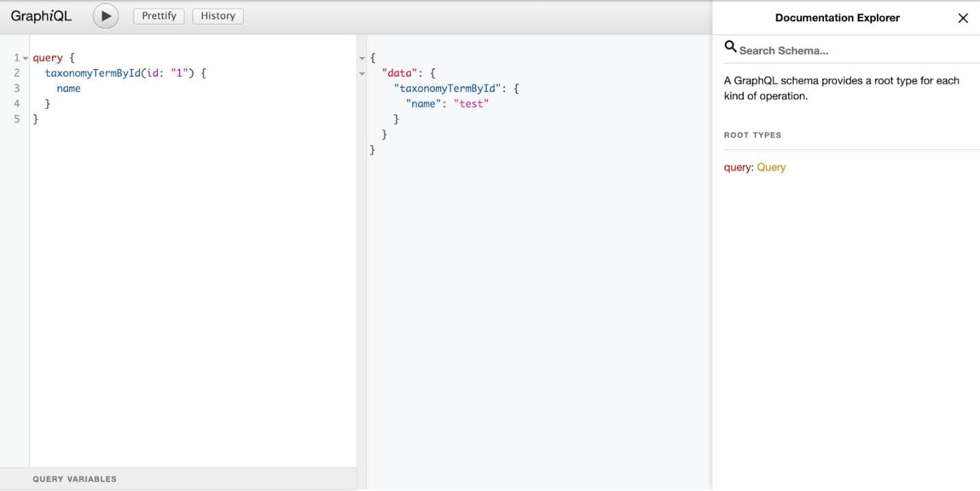The image size is (980, 491).
Task: Collapse the response JSON with its fold arrow
Action: 362,58
